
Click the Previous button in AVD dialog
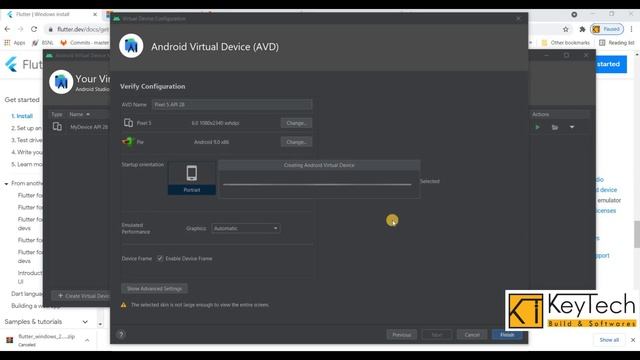[402, 335]
